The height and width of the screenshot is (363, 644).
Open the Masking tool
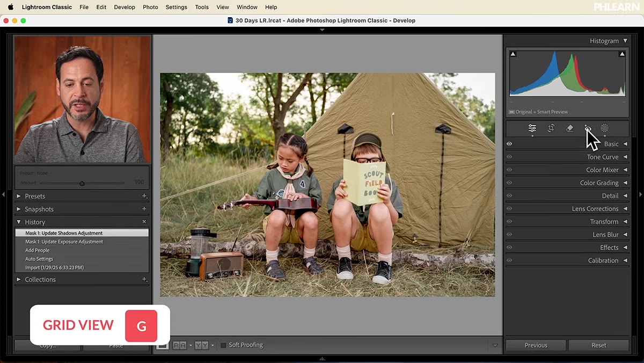605,128
